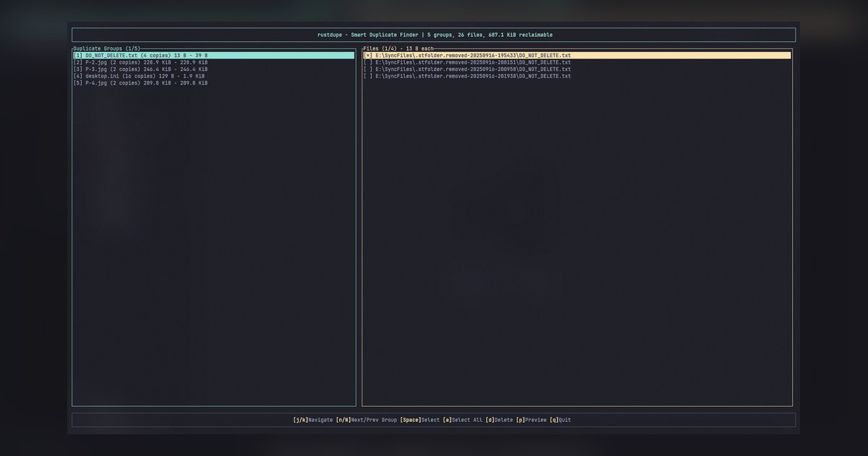868x456 pixels.
Task: Check the box for 200958 file
Action: pos(368,69)
